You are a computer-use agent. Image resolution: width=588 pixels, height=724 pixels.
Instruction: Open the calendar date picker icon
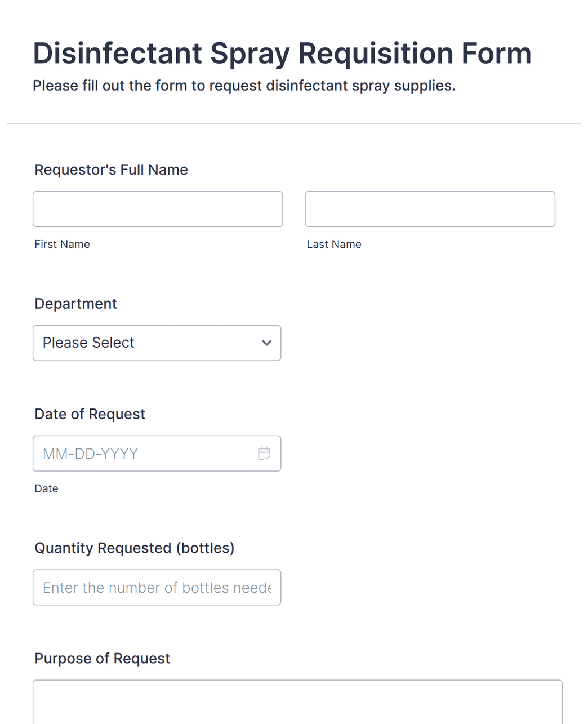[x=264, y=454]
